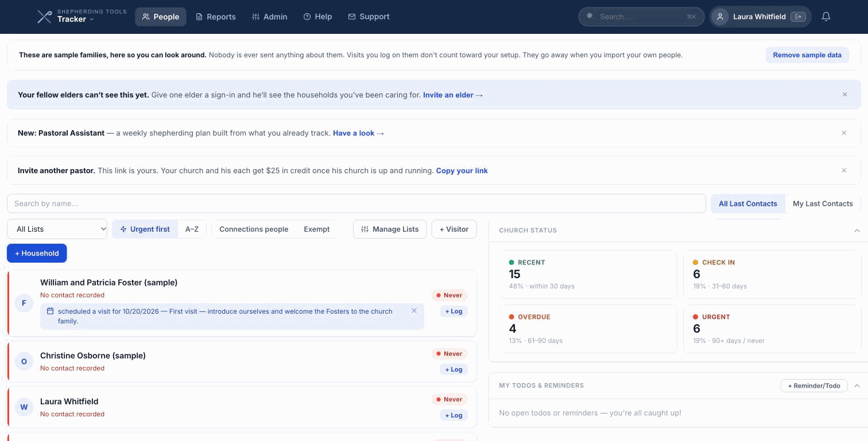
Task: Open the Overdue status card
Action: tap(588, 329)
